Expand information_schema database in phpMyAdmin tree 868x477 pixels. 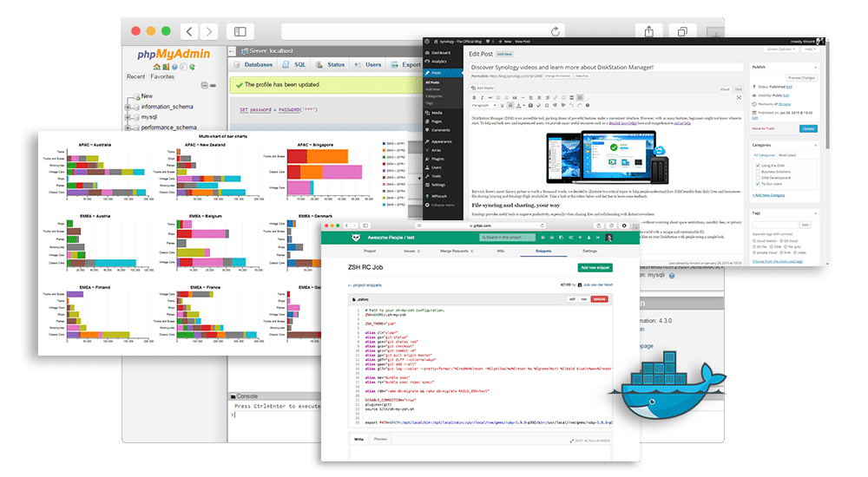(128, 107)
